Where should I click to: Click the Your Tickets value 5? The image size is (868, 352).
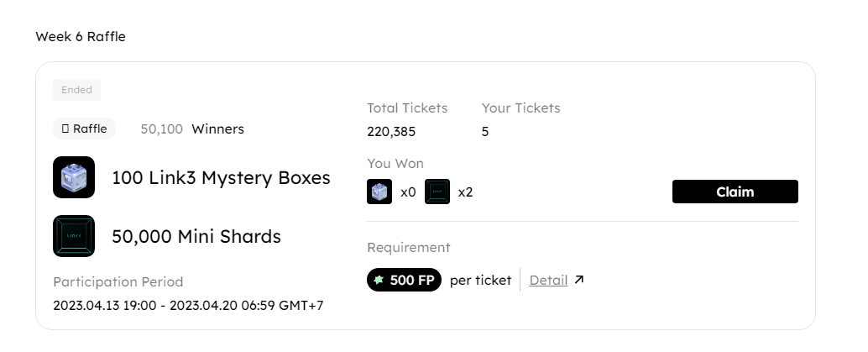(485, 131)
